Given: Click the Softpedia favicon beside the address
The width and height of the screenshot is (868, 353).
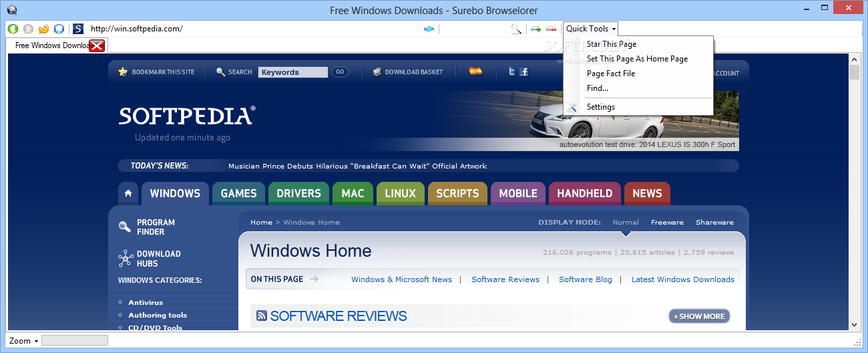Looking at the screenshot, I should point(78,29).
